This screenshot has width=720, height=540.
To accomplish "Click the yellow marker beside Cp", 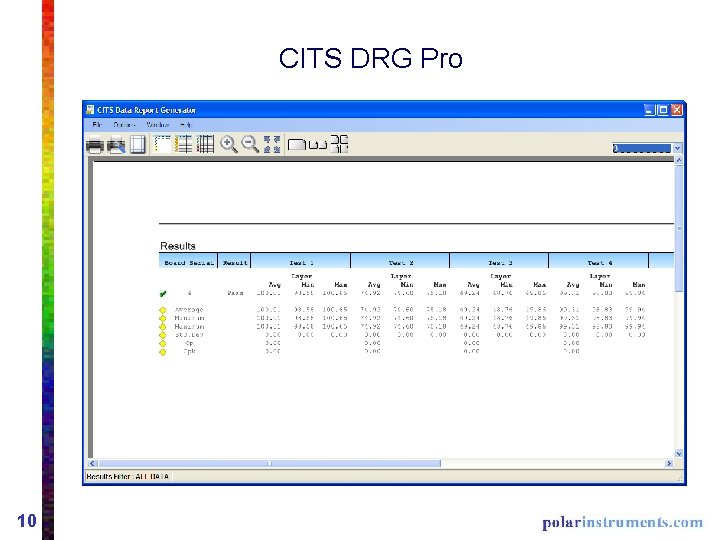I will [x=163, y=343].
